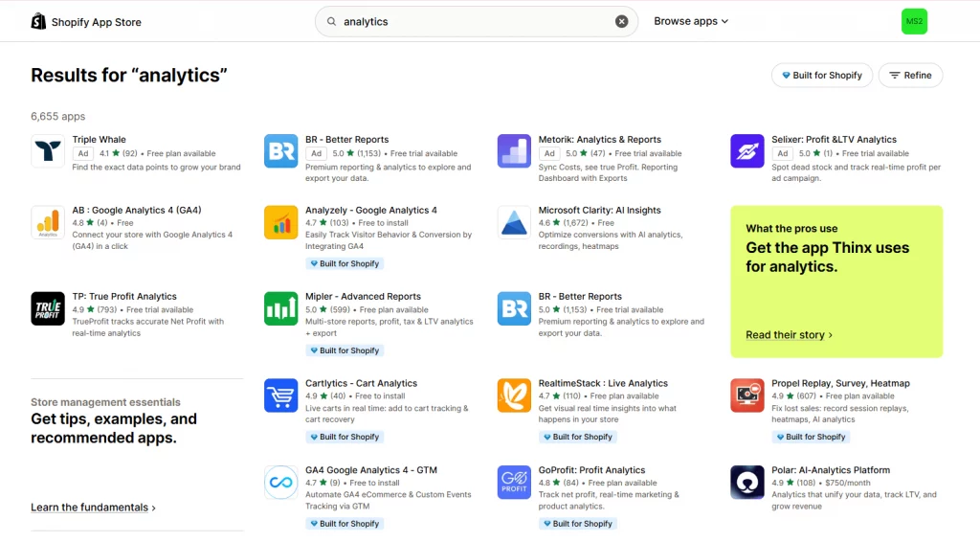Open RealtimeStack app icon
The height and width of the screenshot is (542, 980).
(514, 395)
